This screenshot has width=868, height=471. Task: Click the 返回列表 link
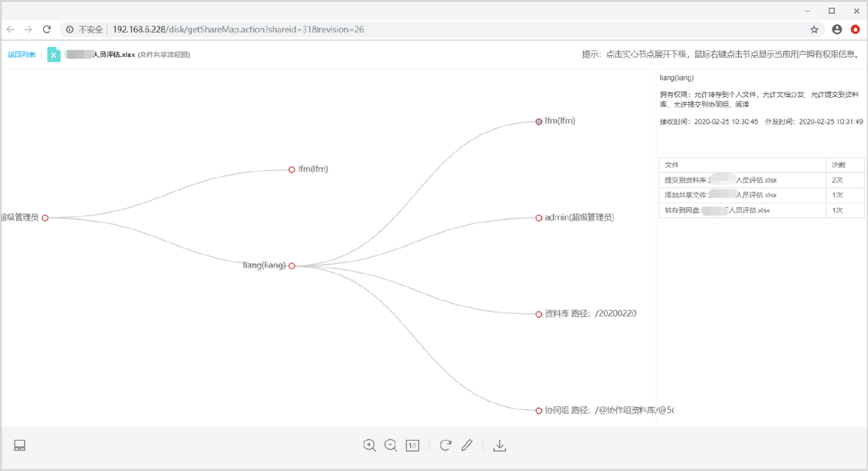click(22, 55)
